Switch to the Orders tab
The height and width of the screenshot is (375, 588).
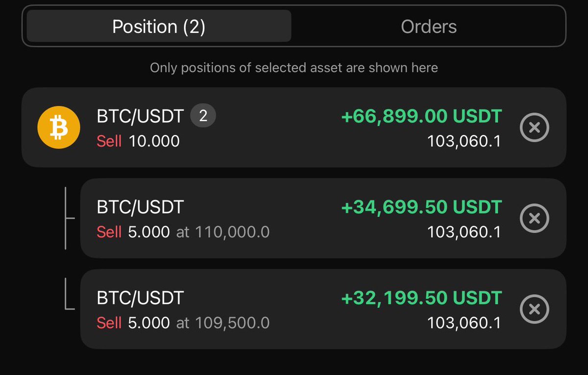[429, 26]
